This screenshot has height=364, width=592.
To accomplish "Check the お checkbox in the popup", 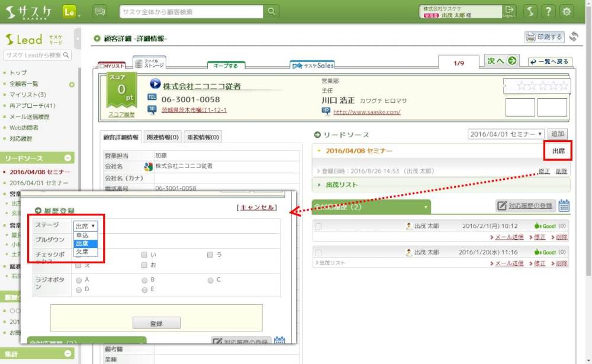I will (x=144, y=265).
